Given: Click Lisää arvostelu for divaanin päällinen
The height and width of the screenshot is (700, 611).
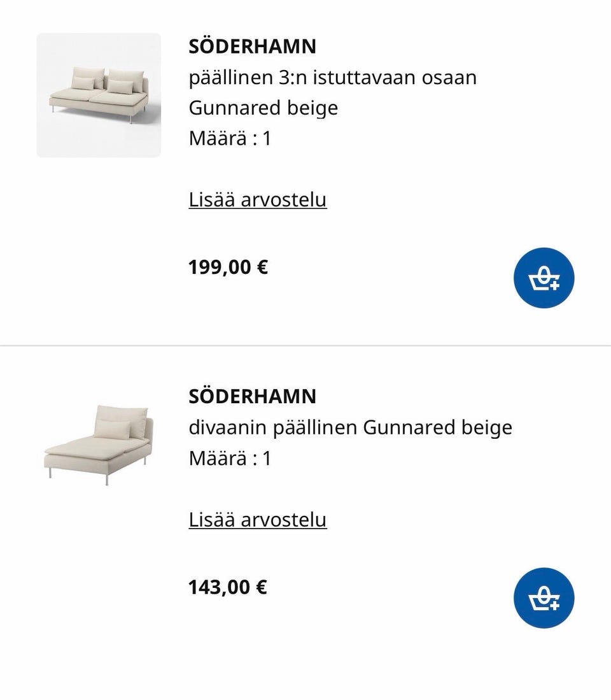Looking at the screenshot, I should [x=257, y=520].
